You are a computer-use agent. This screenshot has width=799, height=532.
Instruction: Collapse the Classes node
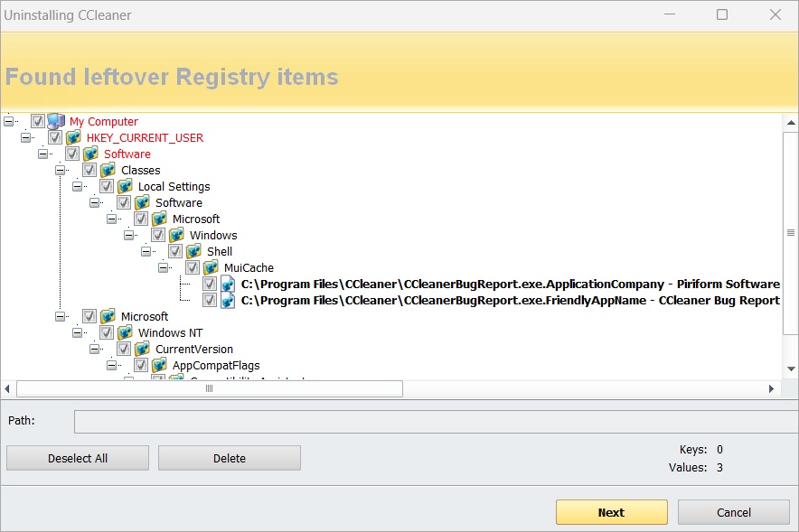(x=61, y=170)
